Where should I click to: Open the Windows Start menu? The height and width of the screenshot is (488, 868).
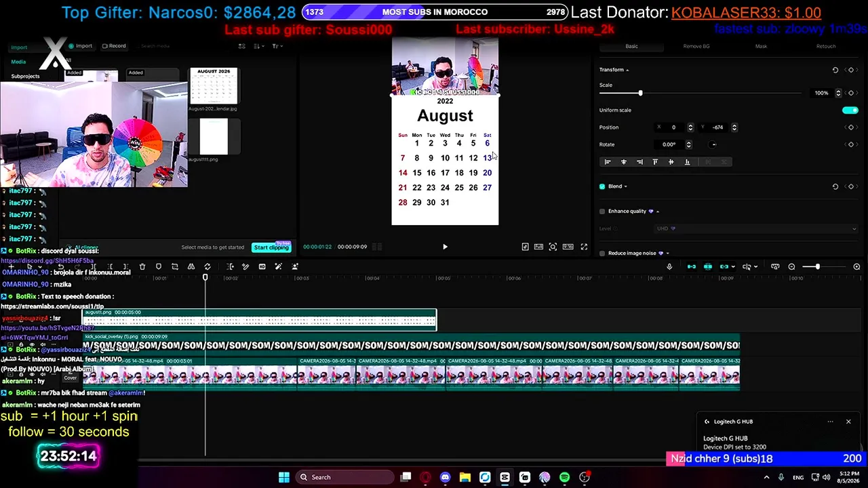point(284,477)
